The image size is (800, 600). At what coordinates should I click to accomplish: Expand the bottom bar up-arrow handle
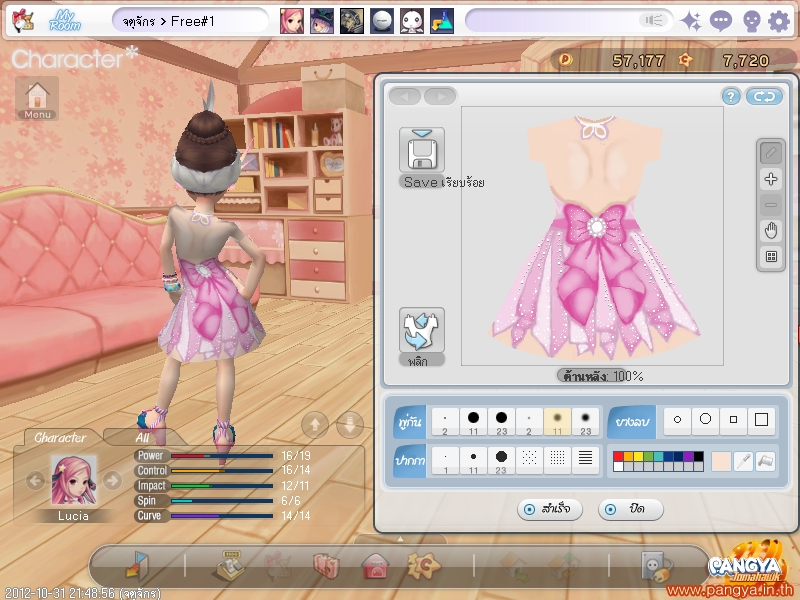(x=400, y=539)
